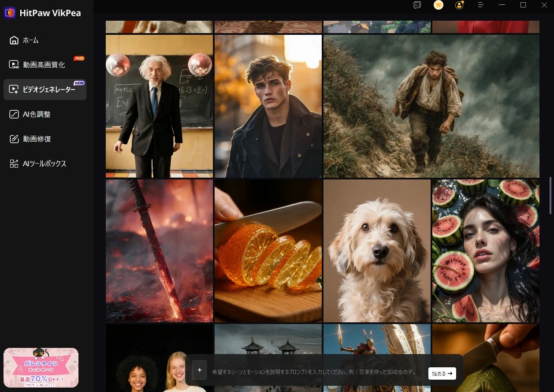Open the hamburger menu in title bar
Screen dimensions: 554x392
481,5
